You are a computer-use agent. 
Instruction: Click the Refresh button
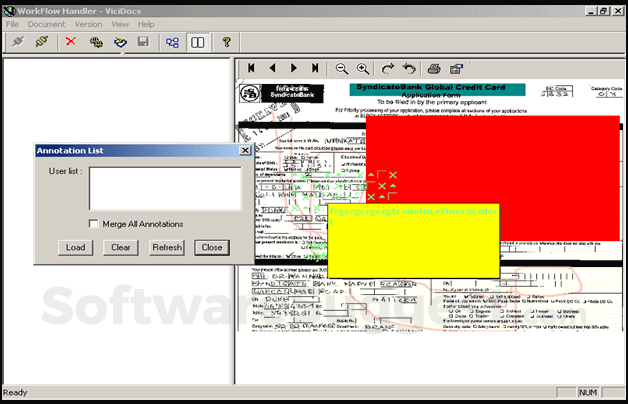click(x=167, y=247)
